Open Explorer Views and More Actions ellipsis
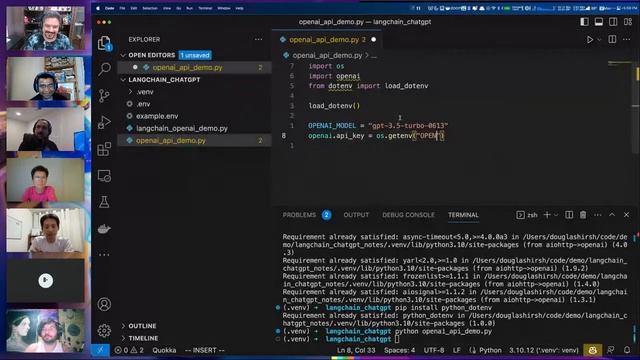Screen dimensions: 640x360 [x=258, y=40]
